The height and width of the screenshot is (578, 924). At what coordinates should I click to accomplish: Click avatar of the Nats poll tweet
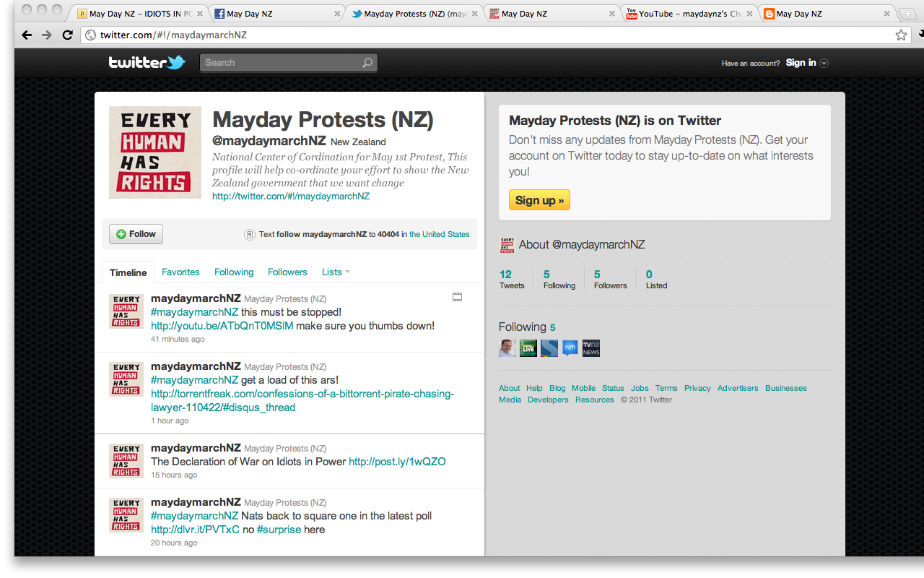pyautogui.click(x=126, y=515)
